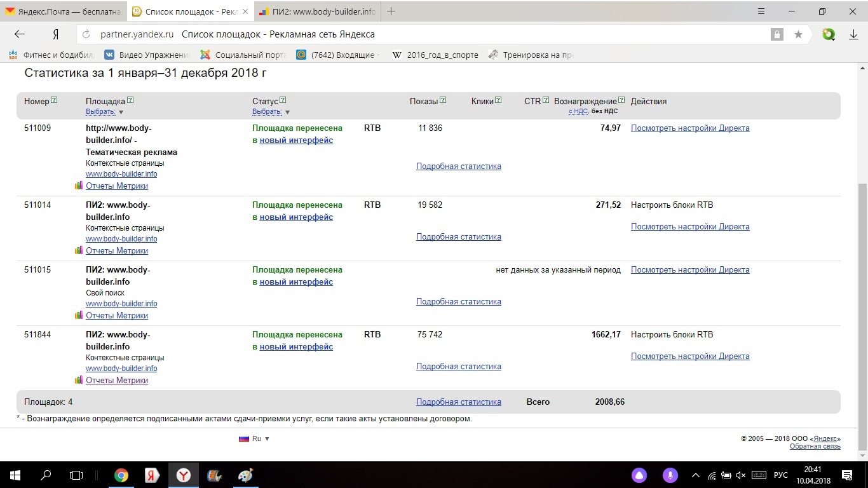Show help icon next to Статус header

(x=283, y=100)
